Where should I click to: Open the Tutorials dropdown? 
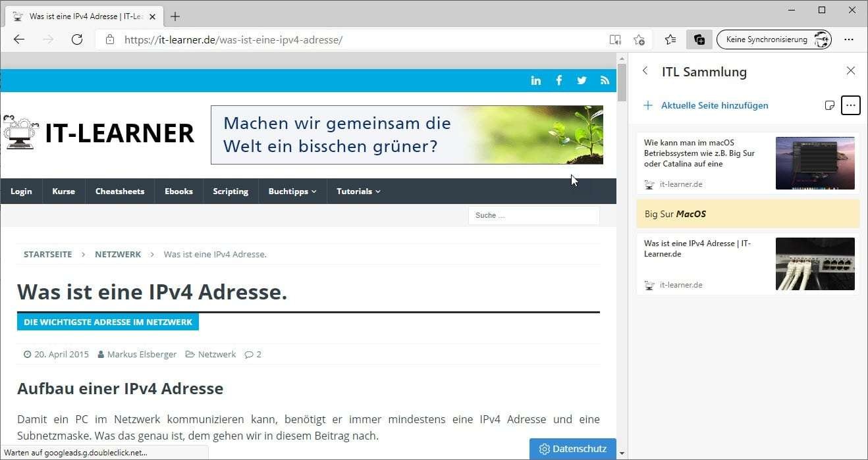(x=358, y=191)
